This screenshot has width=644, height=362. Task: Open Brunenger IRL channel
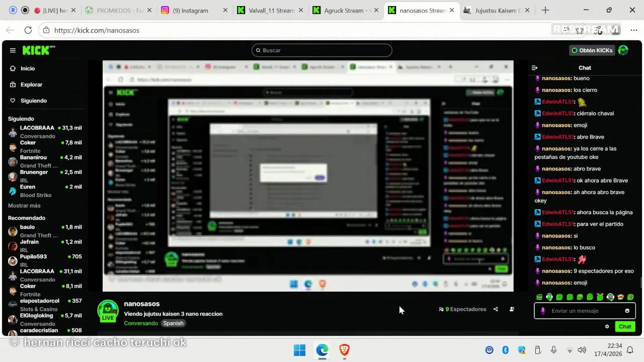[45, 176]
